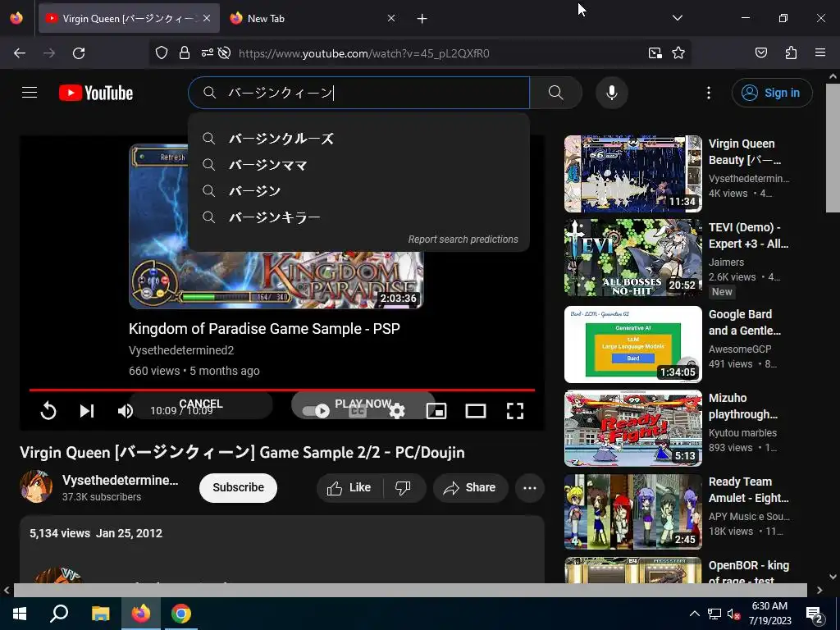Share this video
Screen dimensions: 840x630
click(470, 487)
